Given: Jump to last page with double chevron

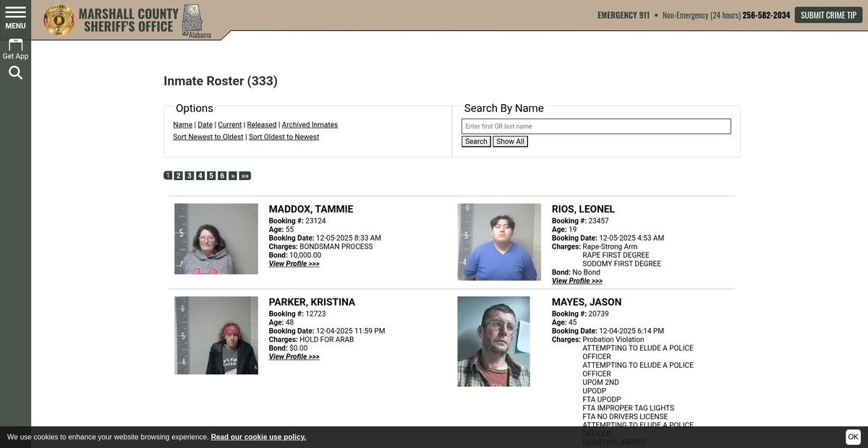Looking at the screenshot, I should tap(245, 176).
